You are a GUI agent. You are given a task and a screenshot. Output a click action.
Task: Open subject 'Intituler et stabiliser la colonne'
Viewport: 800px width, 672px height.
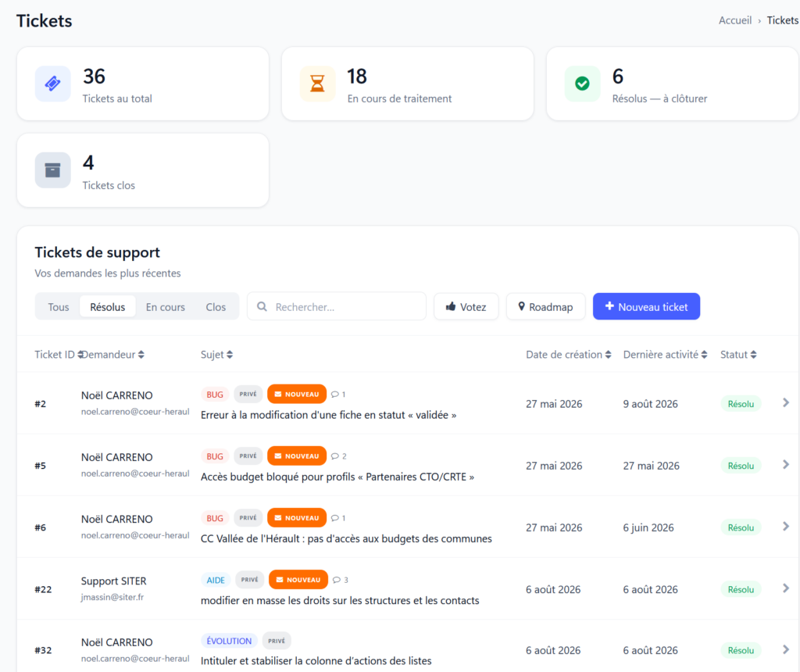(316, 661)
